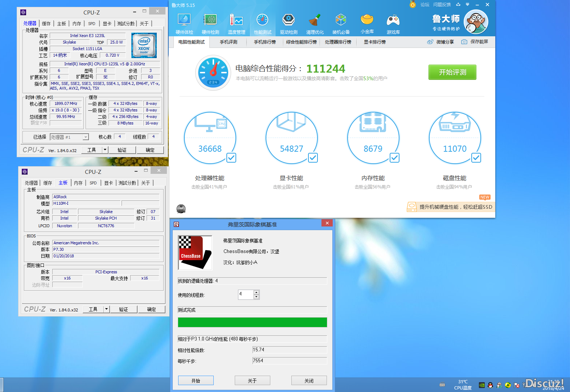Open the cleanup optimization broom icon
The image size is (570, 392).
pyautogui.click(x=315, y=20)
